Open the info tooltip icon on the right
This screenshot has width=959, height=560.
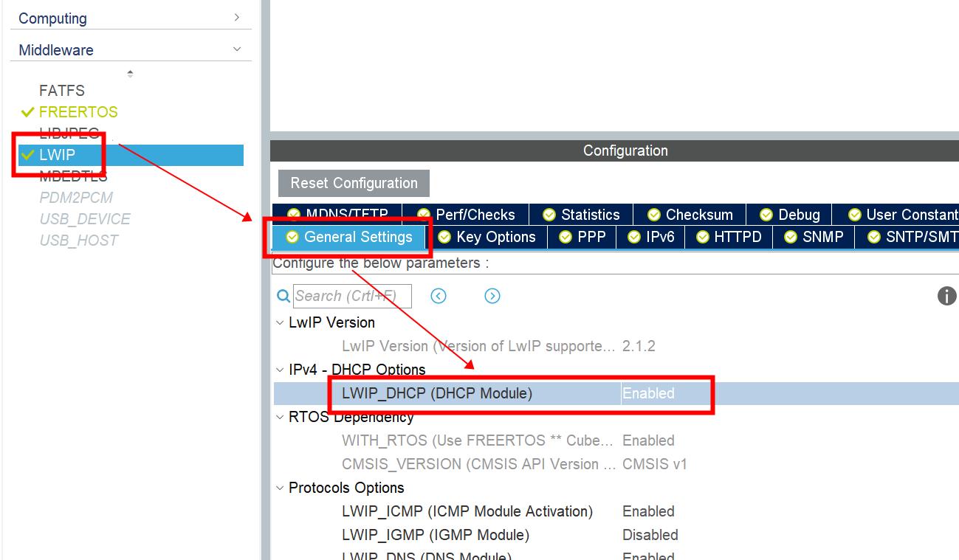[x=947, y=296]
